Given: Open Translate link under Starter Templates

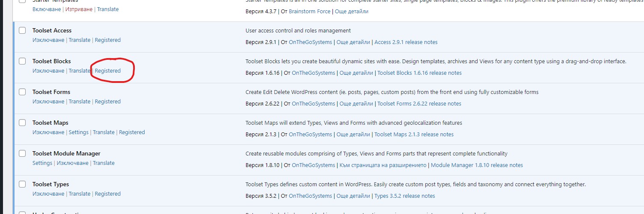Looking at the screenshot, I should pos(108,9).
